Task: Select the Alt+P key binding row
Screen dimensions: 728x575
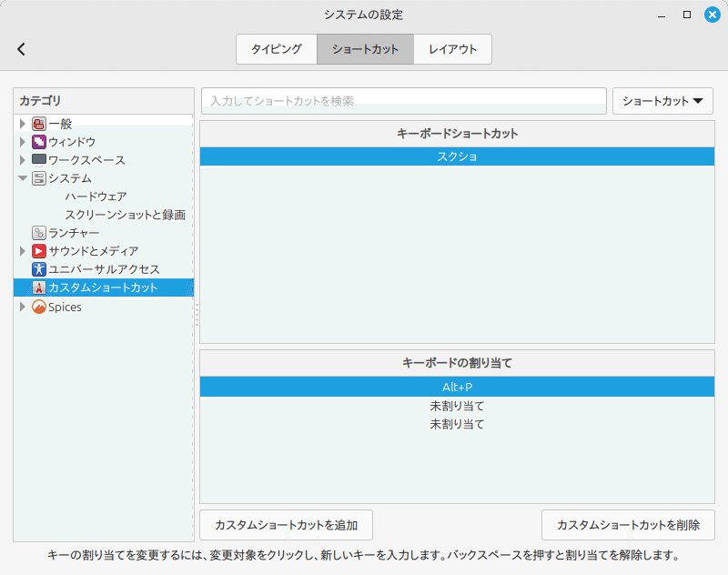Action: [x=457, y=387]
